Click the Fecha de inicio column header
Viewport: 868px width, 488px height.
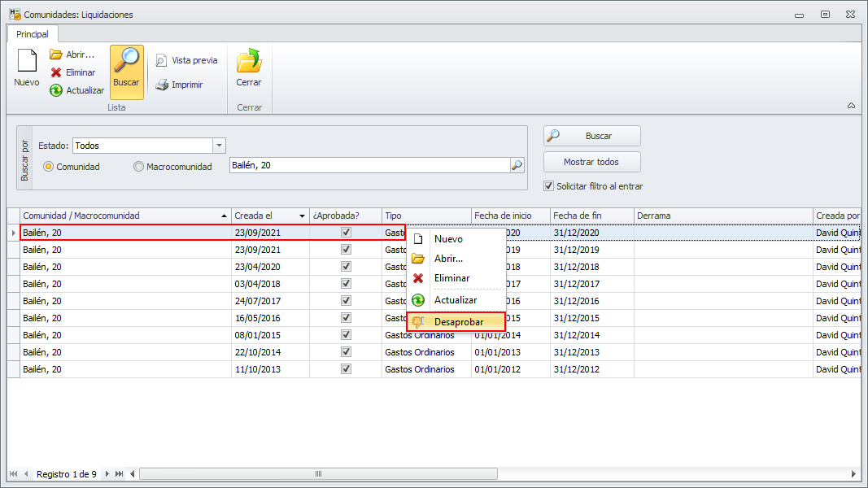coord(510,216)
